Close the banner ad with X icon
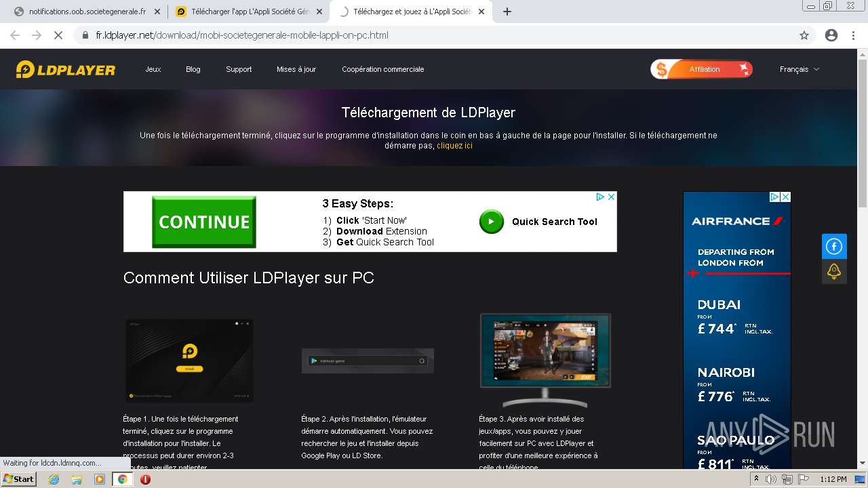868x488 pixels. [611, 197]
